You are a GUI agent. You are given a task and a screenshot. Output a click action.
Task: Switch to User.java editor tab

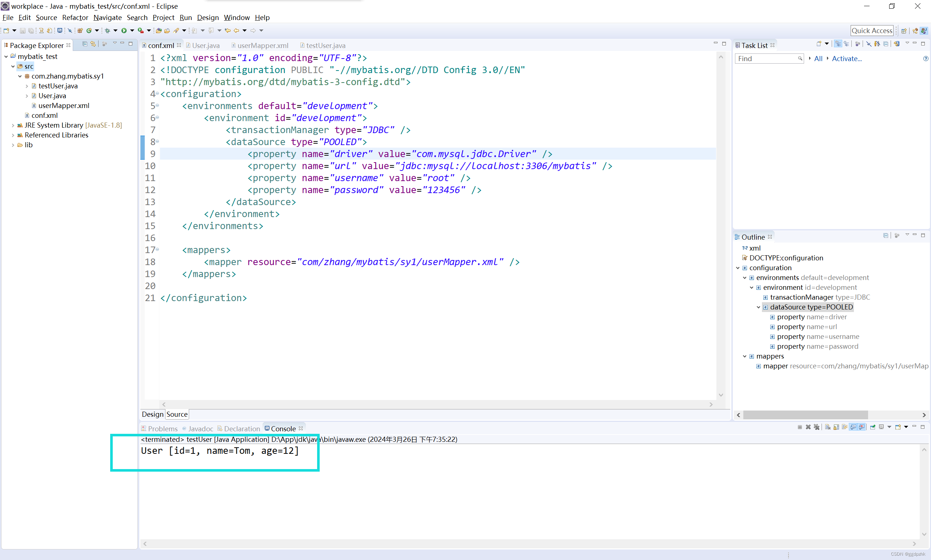pyautogui.click(x=203, y=45)
